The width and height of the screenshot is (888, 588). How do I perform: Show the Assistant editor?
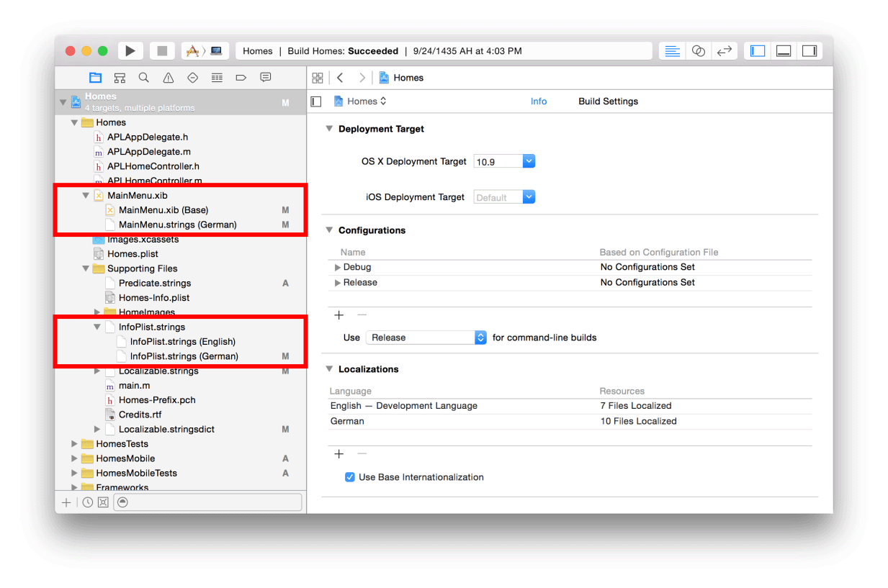click(x=698, y=51)
